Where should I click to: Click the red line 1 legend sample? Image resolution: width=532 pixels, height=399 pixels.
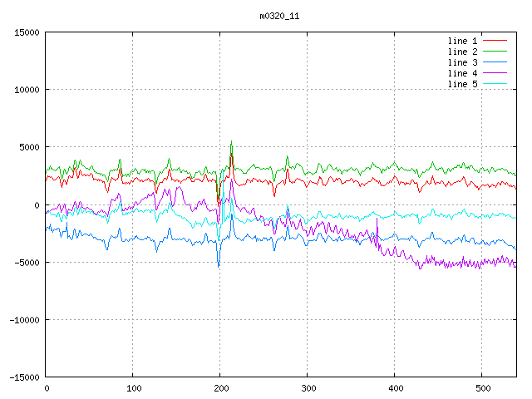(x=495, y=41)
